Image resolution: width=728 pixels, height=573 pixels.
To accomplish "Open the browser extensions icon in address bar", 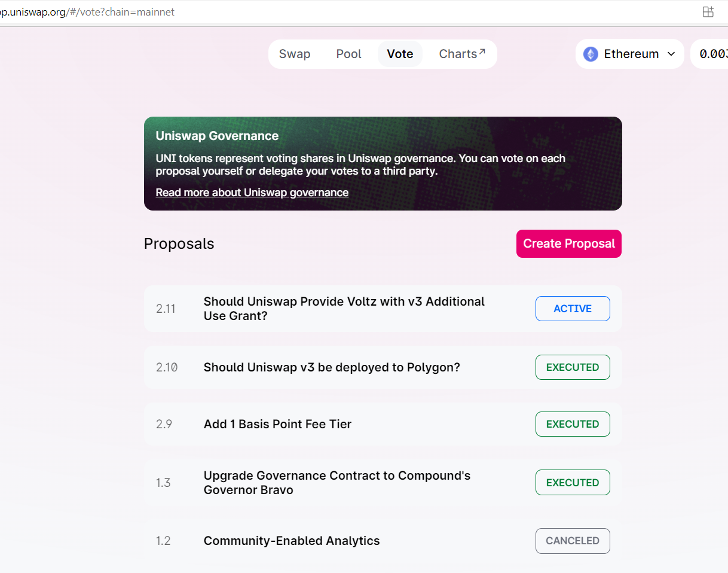I will pyautogui.click(x=708, y=12).
